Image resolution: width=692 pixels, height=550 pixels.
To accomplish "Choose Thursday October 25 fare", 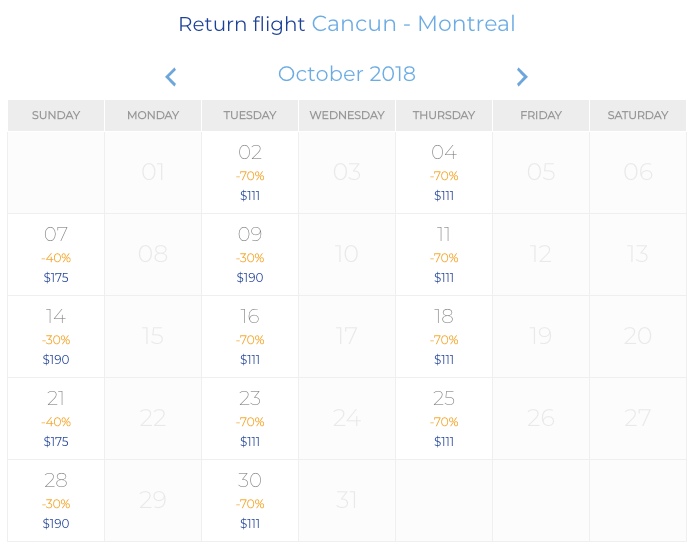I will click(444, 419).
